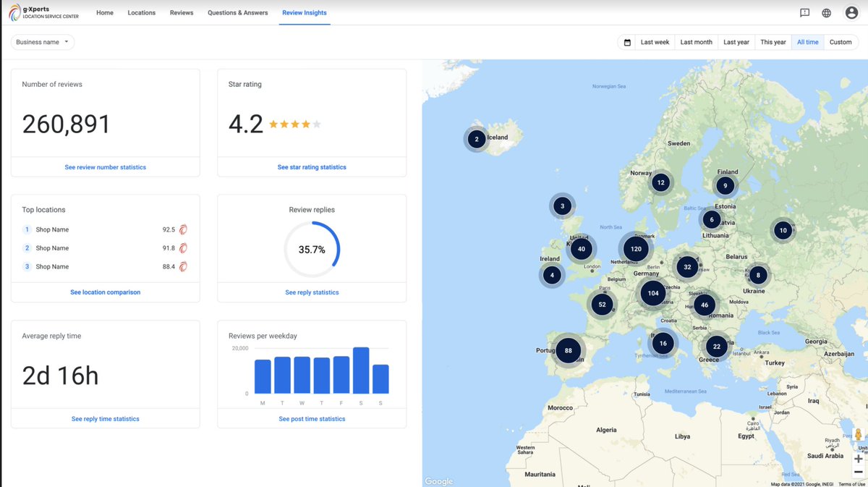Viewport: 868px width, 487px height.
Task: Click first Shop Name location row
Action: 106,229
